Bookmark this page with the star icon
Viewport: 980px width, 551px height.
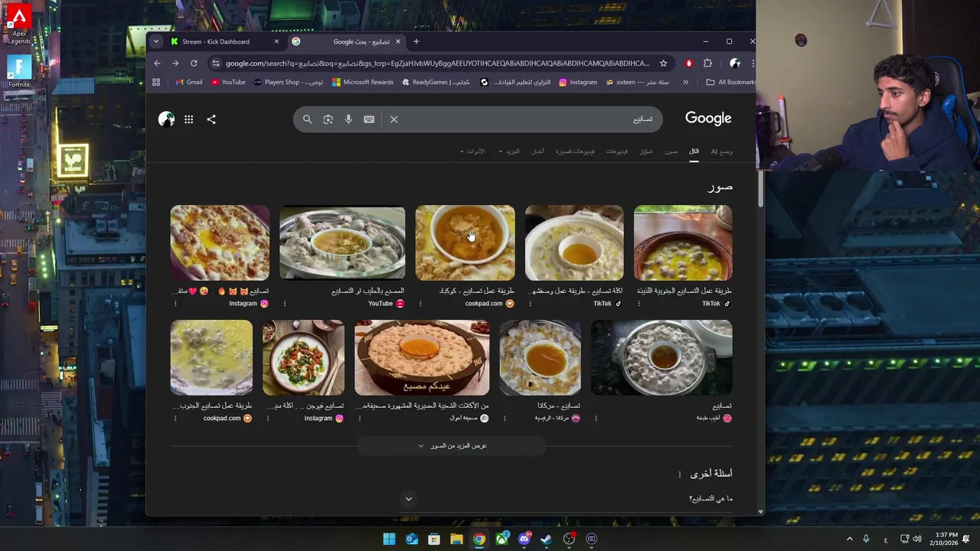(663, 64)
